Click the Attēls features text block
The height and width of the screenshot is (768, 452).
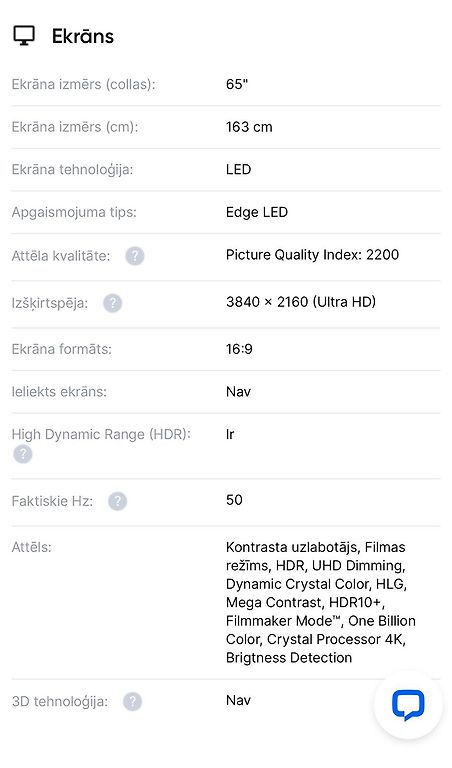(321, 602)
